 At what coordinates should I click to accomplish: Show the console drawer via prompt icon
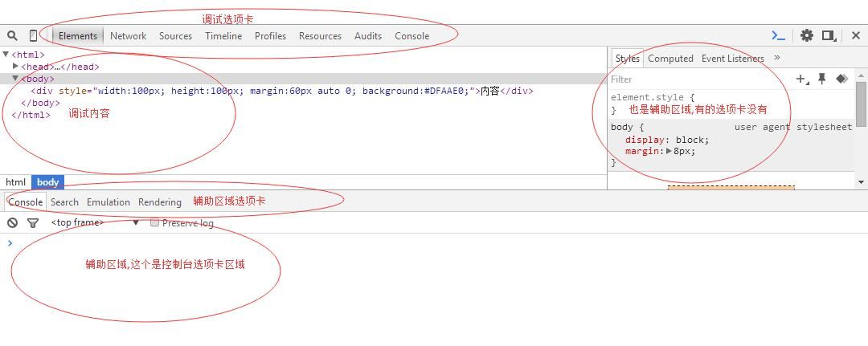[778, 35]
